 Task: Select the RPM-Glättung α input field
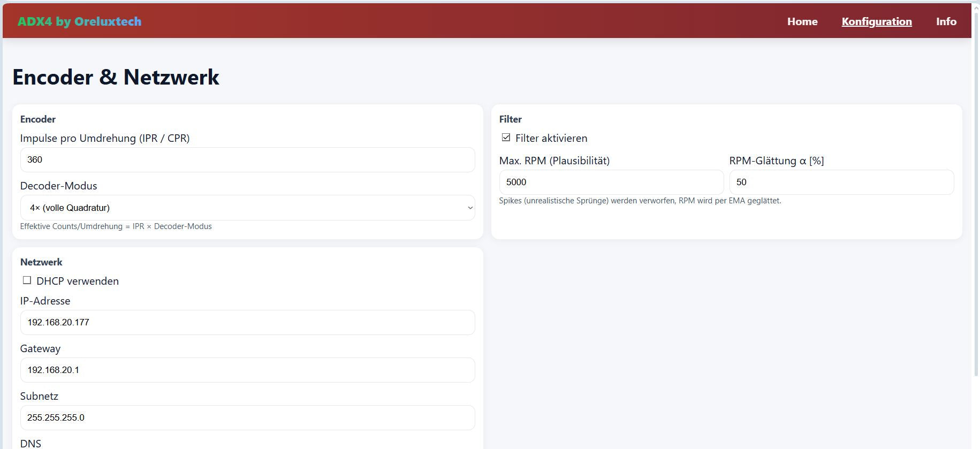pos(841,182)
